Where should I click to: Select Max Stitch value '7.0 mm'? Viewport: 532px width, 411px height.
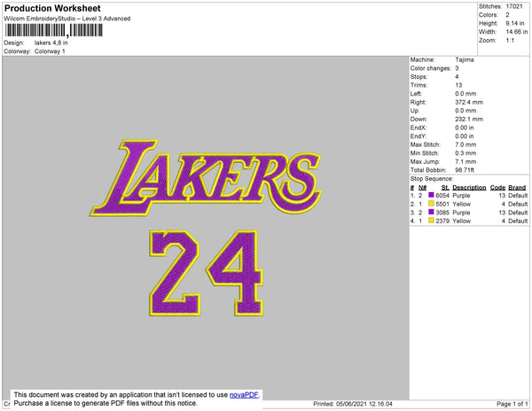click(x=465, y=144)
